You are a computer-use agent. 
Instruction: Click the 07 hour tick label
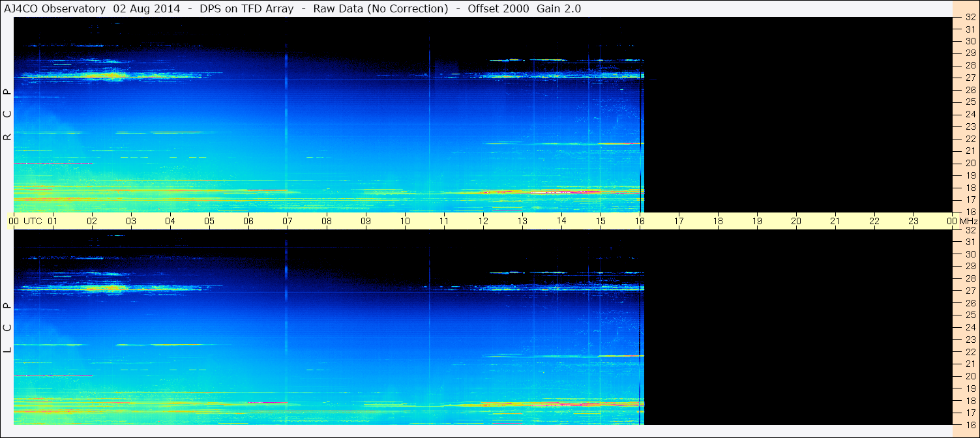pyautogui.click(x=288, y=221)
